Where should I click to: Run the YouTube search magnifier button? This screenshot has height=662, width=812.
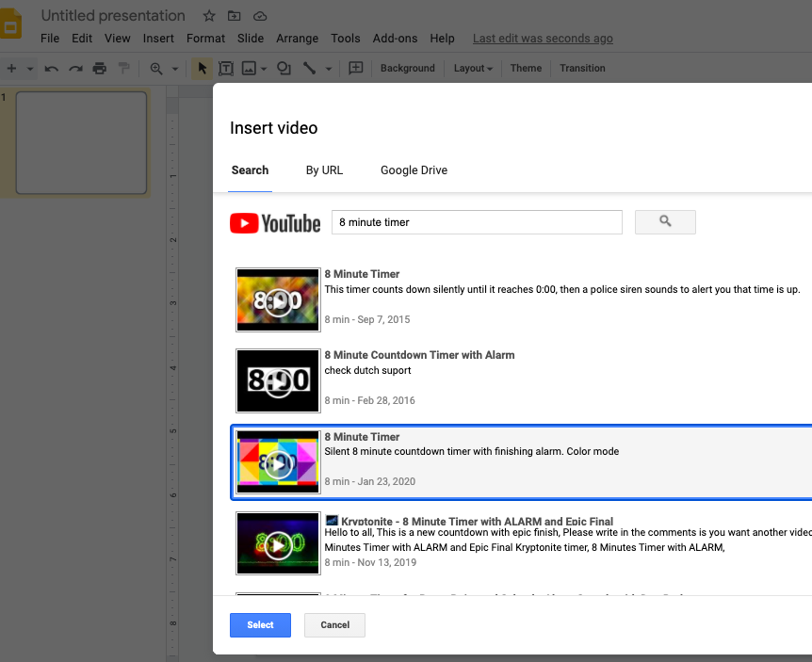point(665,222)
